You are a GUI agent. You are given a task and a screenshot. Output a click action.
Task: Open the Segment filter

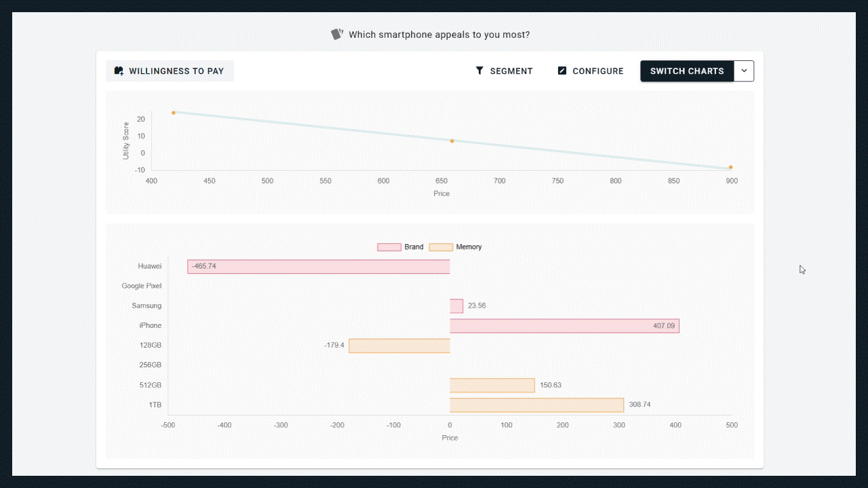click(x=504, y=71)
